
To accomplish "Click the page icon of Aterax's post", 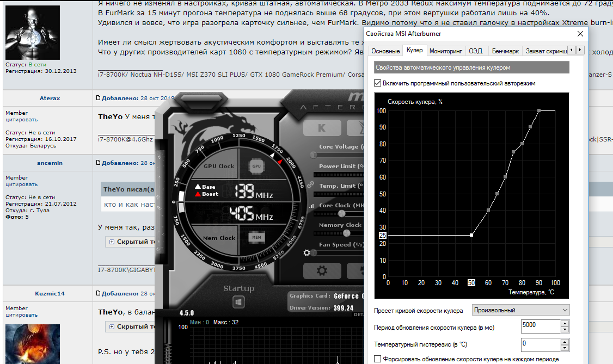I will tap(99, 97).
